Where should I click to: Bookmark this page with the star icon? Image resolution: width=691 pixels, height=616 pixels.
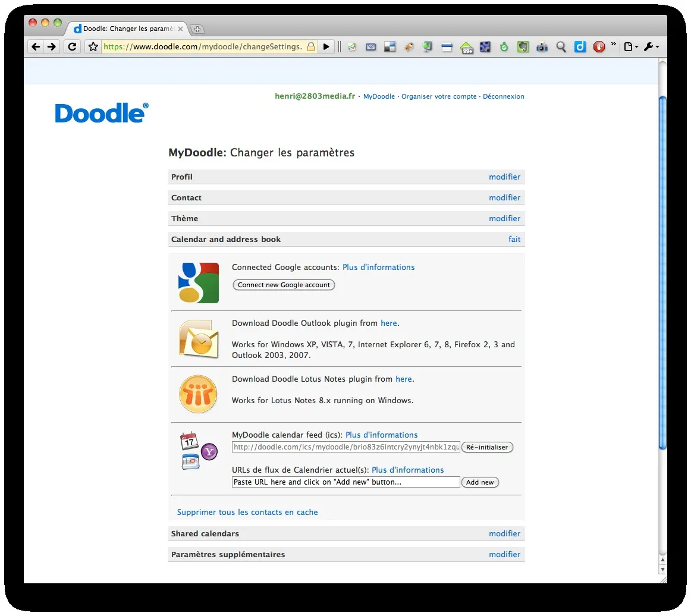pos(93,47)
